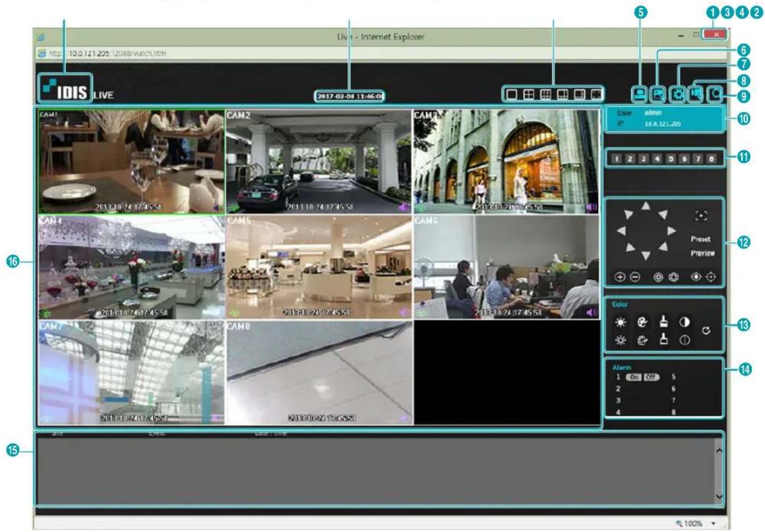
Task: Select camera button 8
Action: point(712,159)
